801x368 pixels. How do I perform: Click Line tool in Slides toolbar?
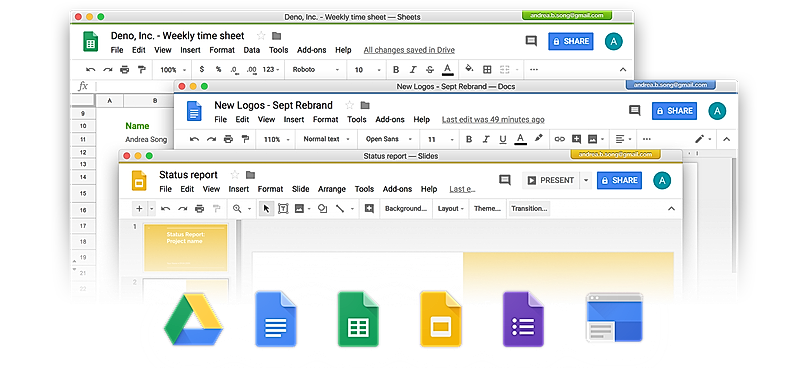point(339,209)
